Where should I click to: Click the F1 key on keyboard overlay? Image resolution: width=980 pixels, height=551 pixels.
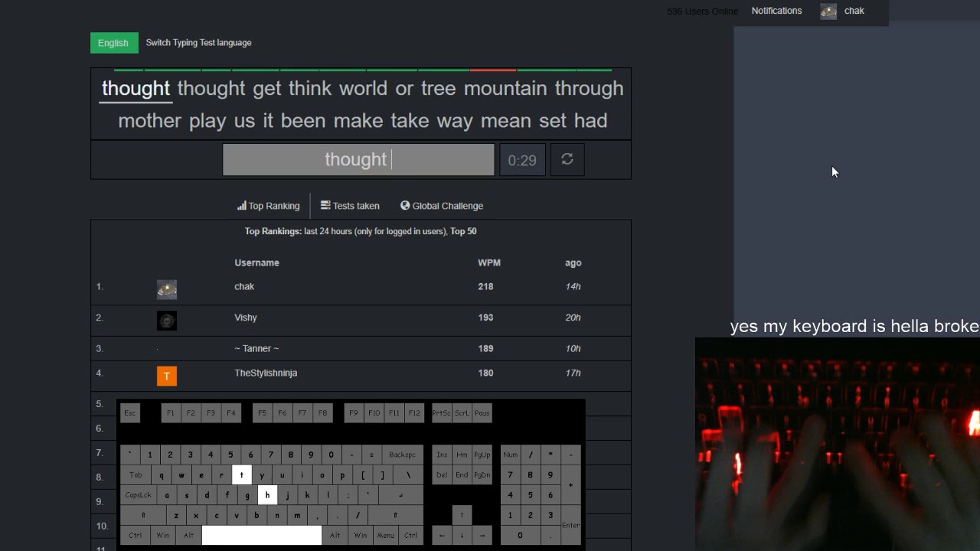tap(171, 413)
